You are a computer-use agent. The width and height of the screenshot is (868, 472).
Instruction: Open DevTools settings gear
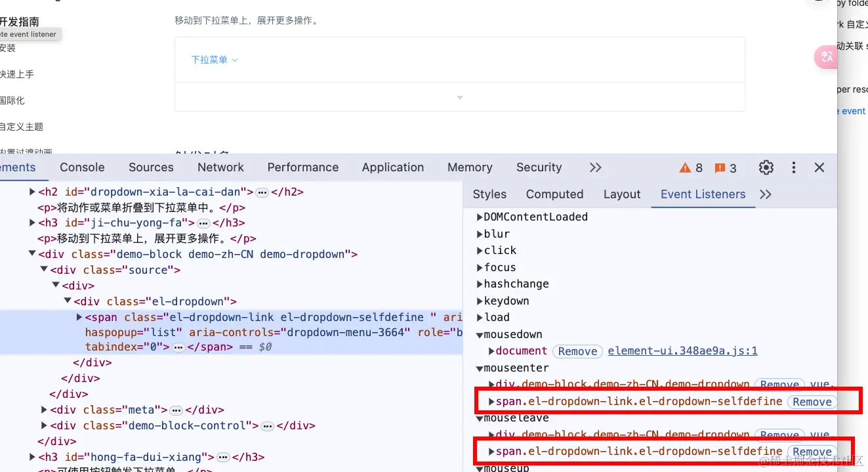(x=766, y=167)
